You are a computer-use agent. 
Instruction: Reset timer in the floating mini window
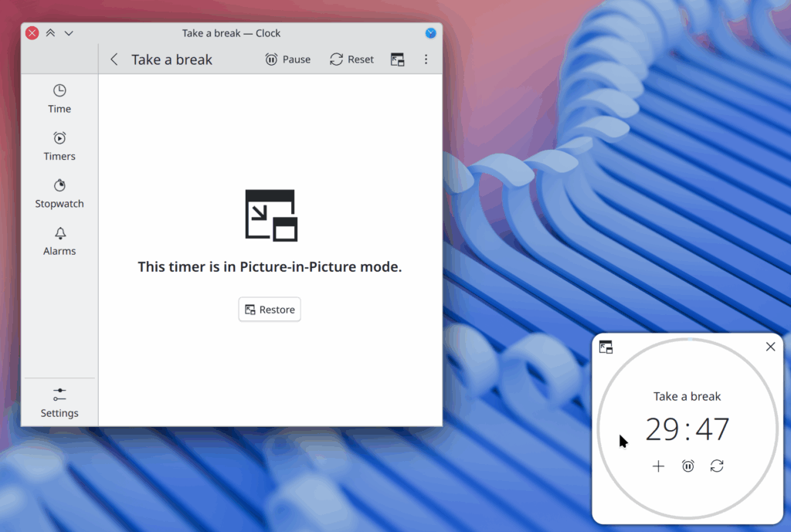717,466
